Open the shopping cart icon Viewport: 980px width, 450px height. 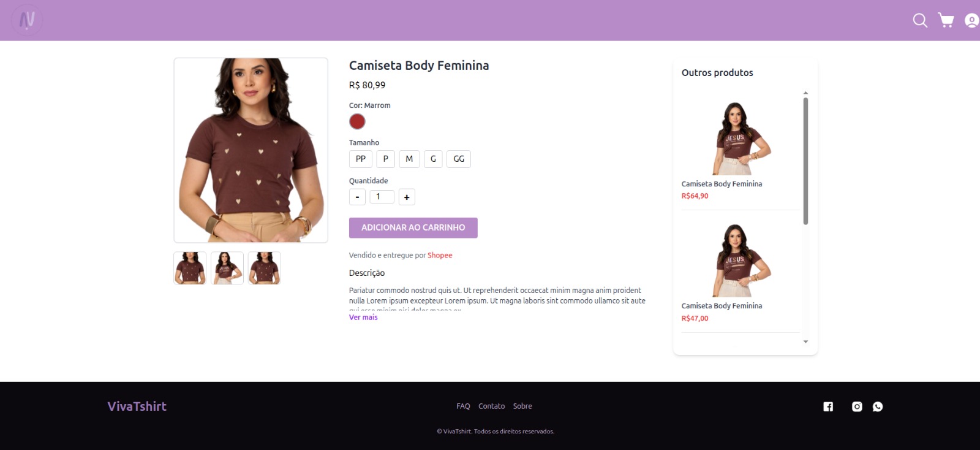[946, 20]
